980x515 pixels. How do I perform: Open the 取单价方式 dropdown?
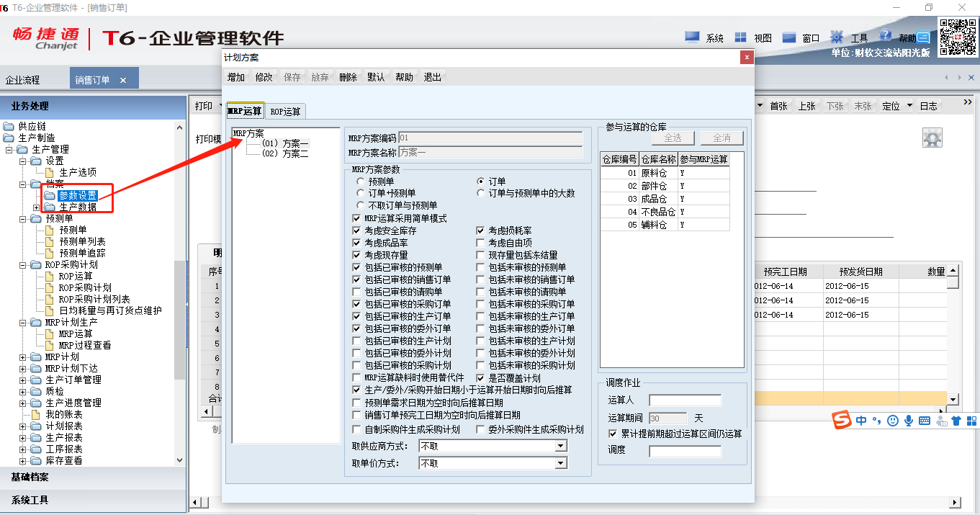click(561, 464)
